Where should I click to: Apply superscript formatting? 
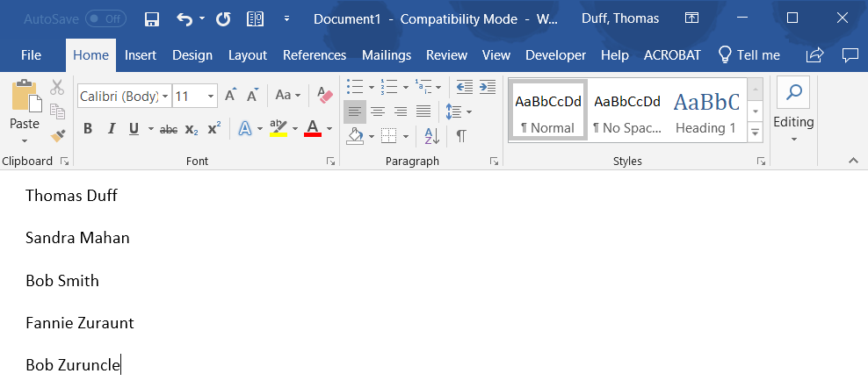[x=214, y=129]
